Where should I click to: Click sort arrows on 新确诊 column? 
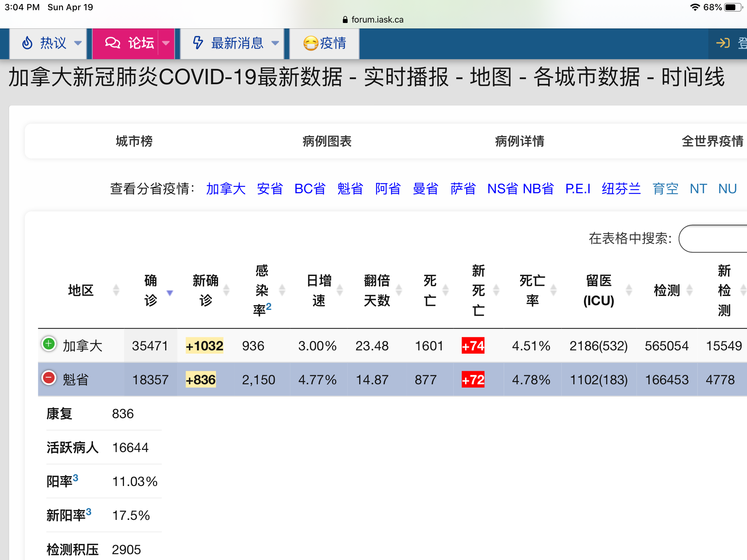tap(226, 290)
